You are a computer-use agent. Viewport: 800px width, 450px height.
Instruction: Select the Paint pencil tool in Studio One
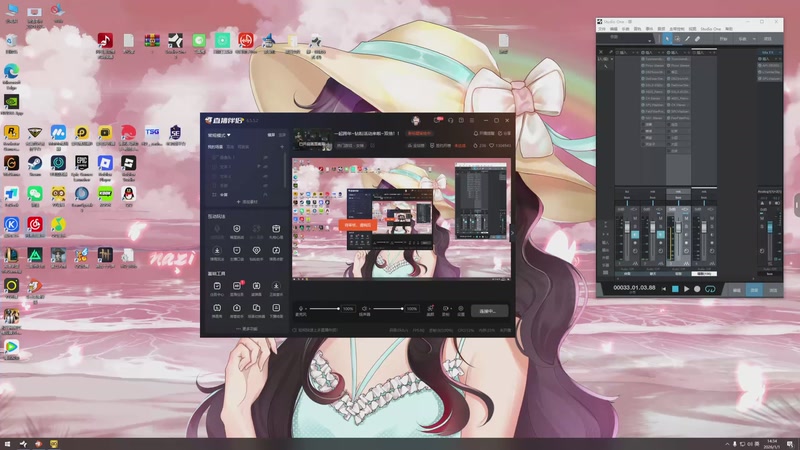click(687, 39)
